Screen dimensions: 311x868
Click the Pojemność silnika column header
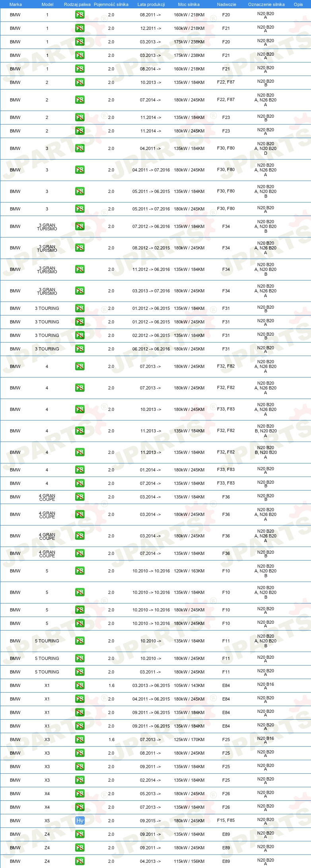point(111,4)
